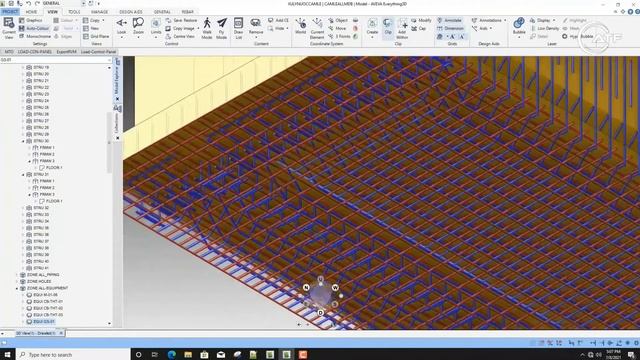Open the Look tool

click(x=122, y=28)
